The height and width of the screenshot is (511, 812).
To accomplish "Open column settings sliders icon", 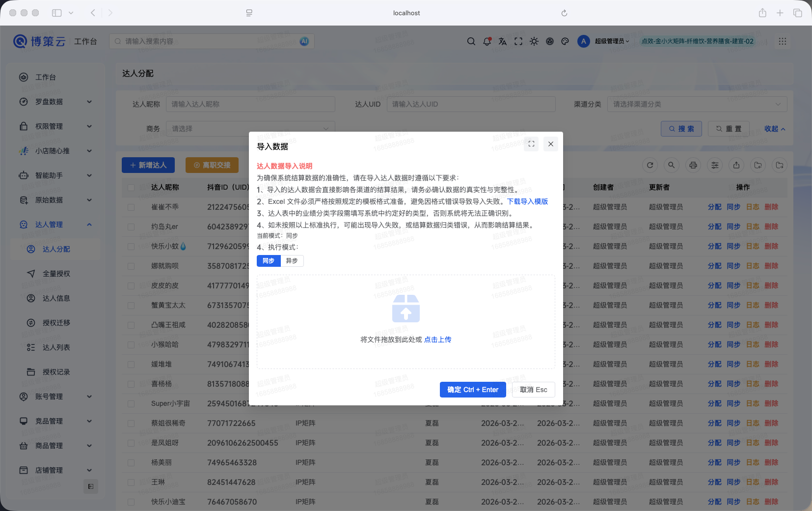I will (x=715, y=165).
